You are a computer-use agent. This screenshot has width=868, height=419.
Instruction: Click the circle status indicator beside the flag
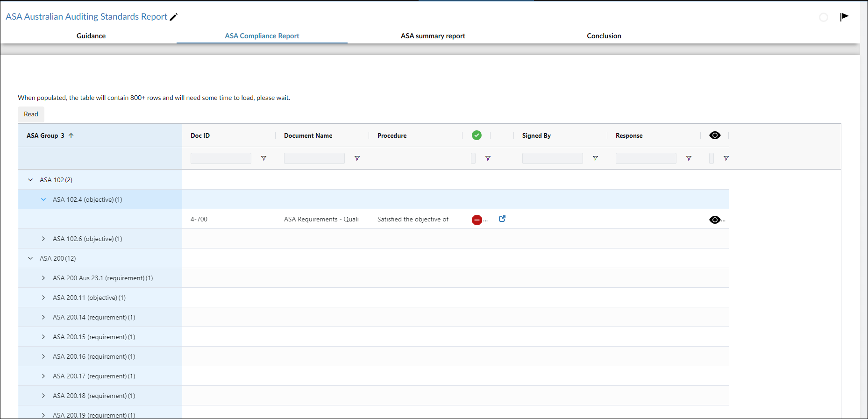tap(824, 17)
